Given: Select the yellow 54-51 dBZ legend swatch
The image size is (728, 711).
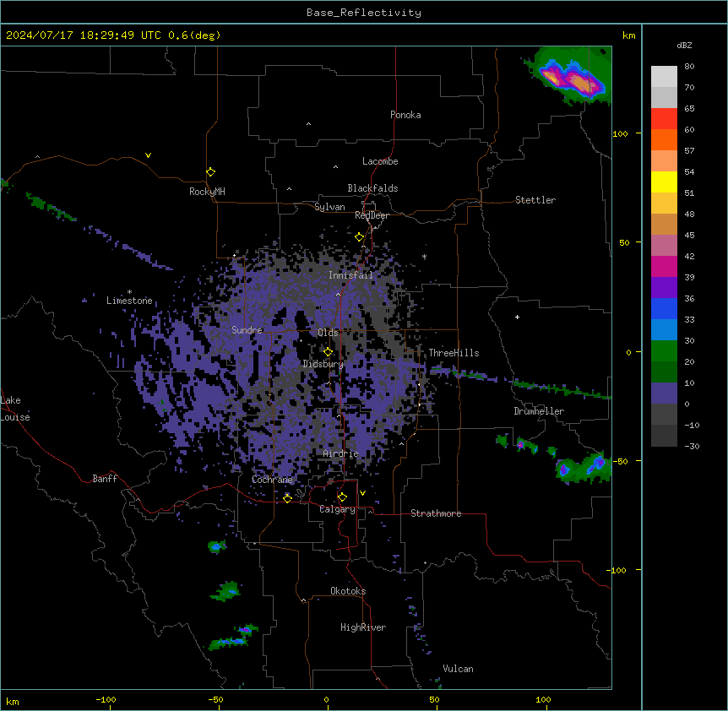Looking at the screenshot, I should 664,182.
